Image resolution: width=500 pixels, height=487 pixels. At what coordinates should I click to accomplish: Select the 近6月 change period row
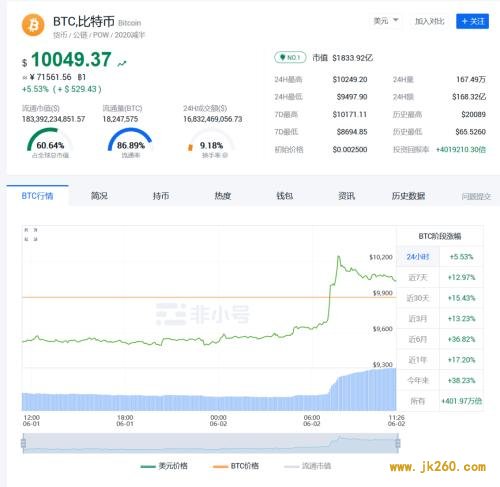[440, 339]
